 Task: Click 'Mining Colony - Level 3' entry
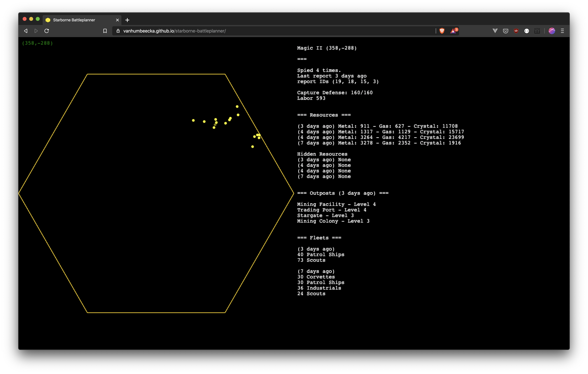click(x=333, y=221)
